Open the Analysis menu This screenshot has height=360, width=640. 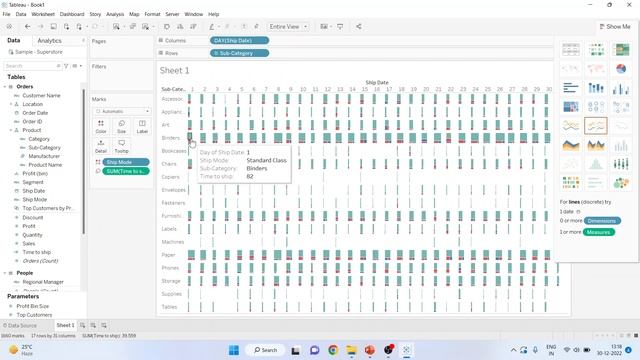tap(115, 14)
